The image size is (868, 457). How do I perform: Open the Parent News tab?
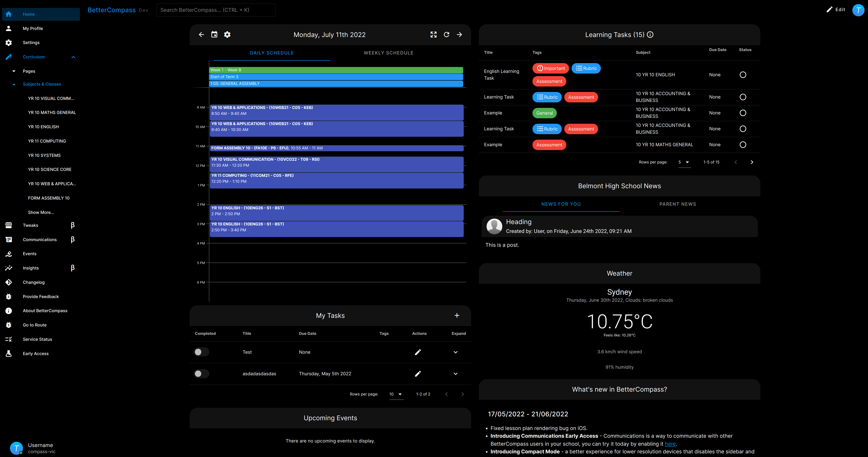(677, 204)
